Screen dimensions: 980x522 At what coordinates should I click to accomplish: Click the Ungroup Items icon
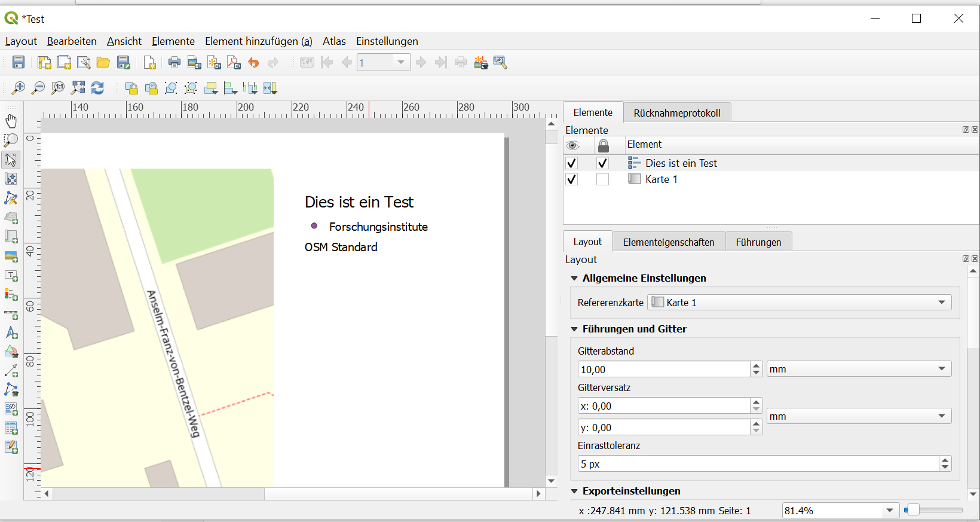coord(191,88)
